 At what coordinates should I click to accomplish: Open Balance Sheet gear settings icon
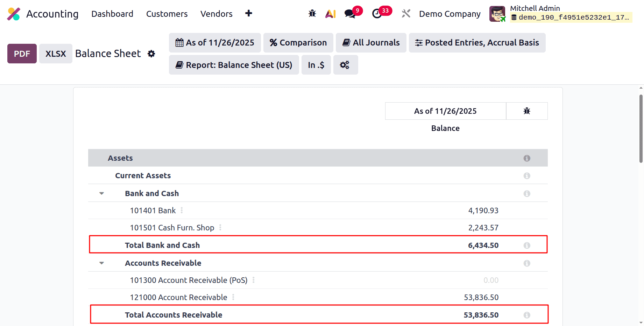[151, 54]
